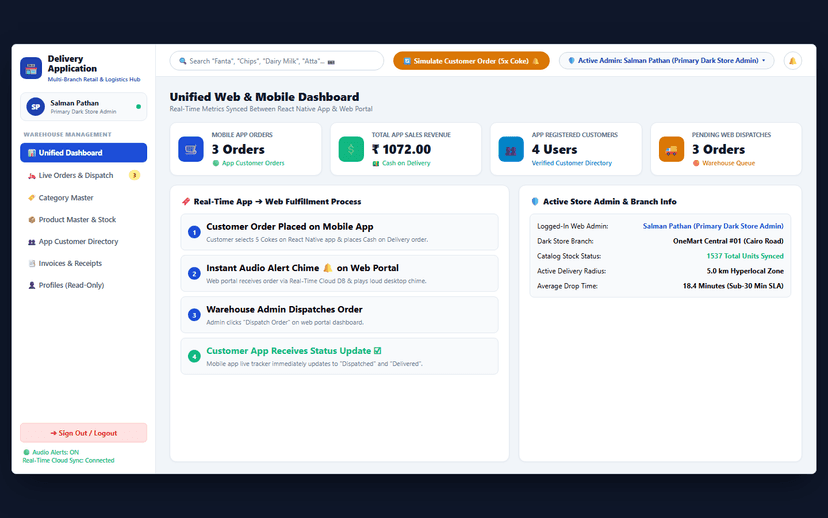Open the Unified Dashboard menu item
Image resolution: width=828 pixels, height=518 pixels.
pos(83,153)
